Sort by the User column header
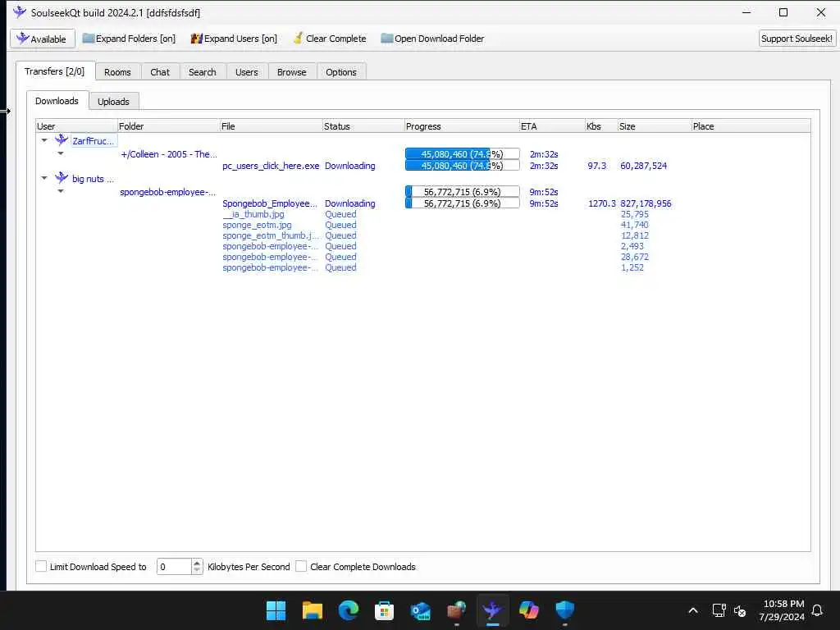 pyautogui.click(x=76, y=126)
